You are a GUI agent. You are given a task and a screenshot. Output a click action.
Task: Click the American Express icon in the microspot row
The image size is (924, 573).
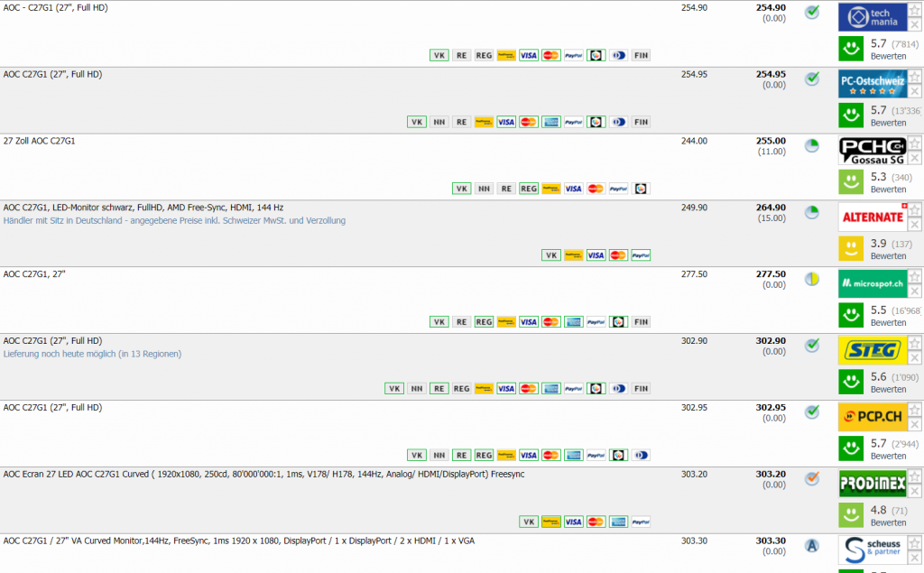tap(573, 322)
